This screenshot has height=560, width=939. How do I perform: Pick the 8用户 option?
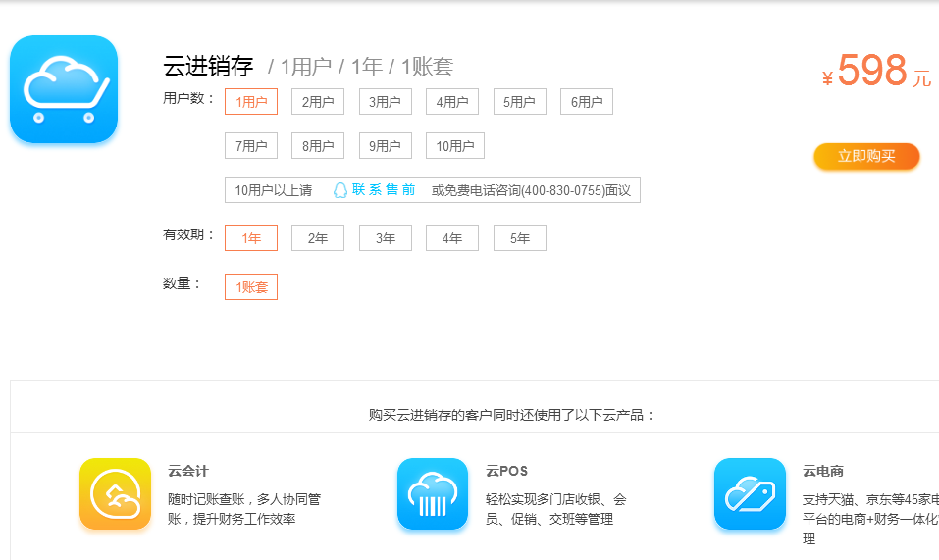tap(318, 146)
